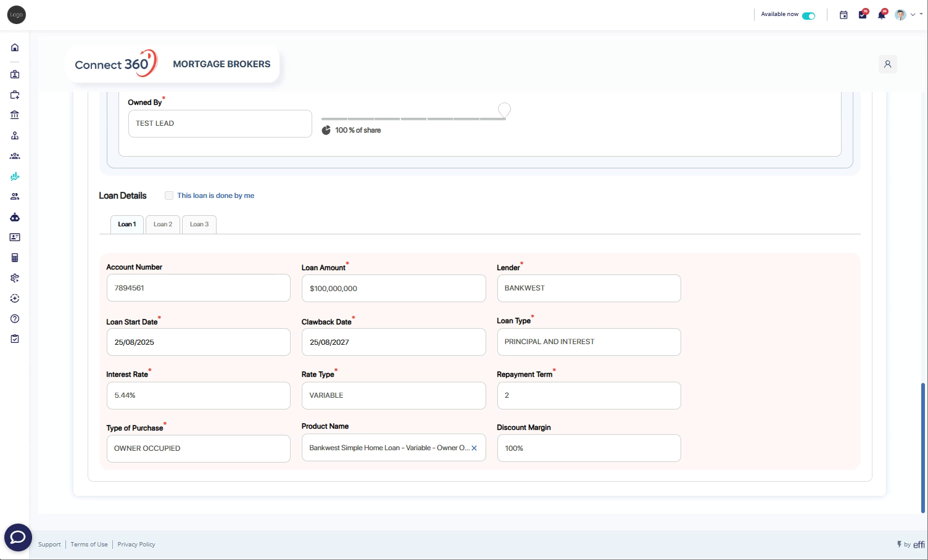Click the briefcase-plus sidebar icon
Image resolution: width=928 pixels, height=560 pixels.
coord(15,95)
